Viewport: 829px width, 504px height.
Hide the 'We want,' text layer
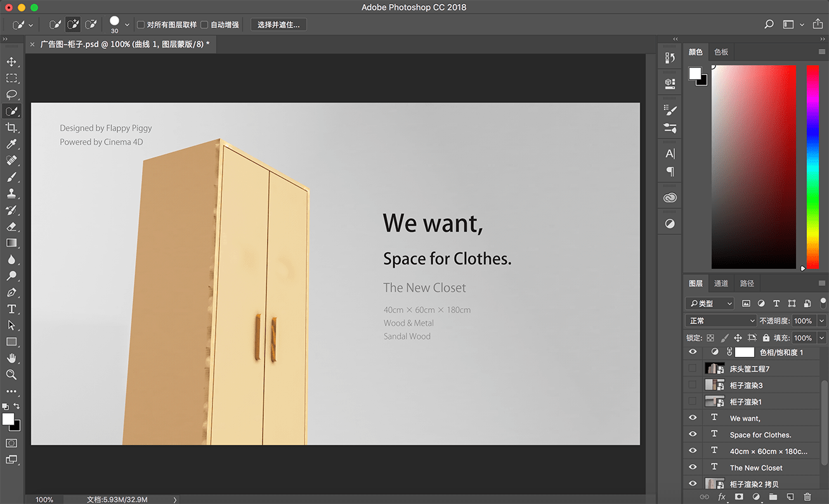click(x=693, y=418)
